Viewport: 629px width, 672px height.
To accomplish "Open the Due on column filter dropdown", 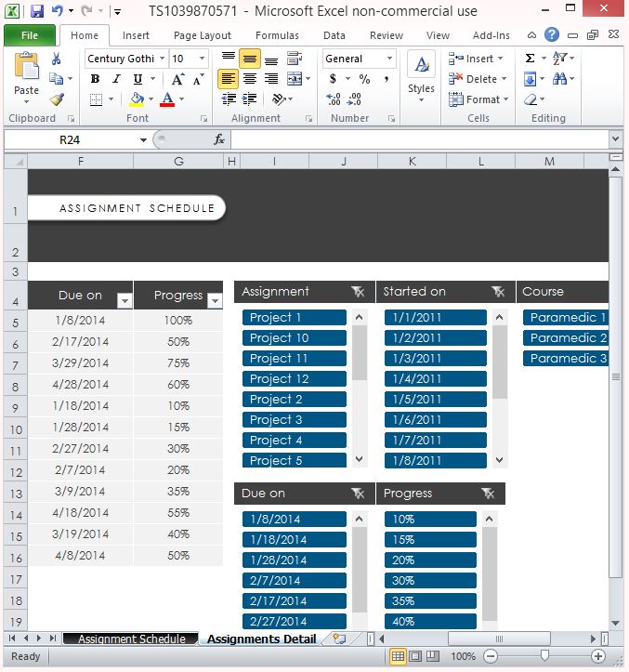I will (x=124, y=300).
